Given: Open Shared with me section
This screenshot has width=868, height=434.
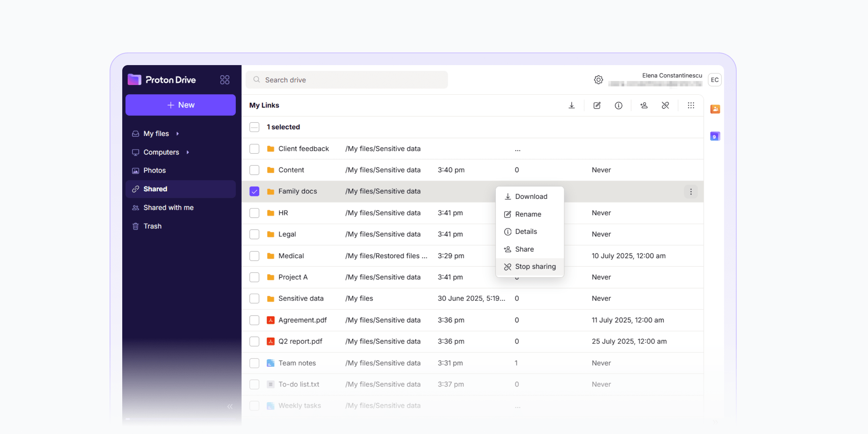Looking at the screenshot, I should pos(168,208).
